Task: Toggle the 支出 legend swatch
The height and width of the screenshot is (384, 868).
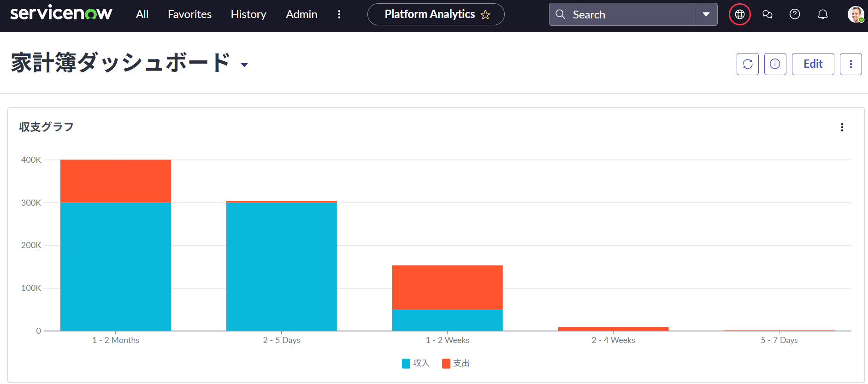Action: tap(446, 364)
